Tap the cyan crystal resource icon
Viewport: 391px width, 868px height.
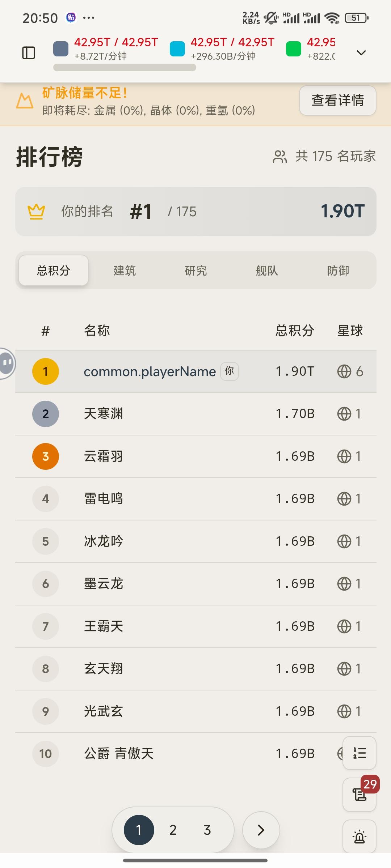(x=177, y=49)
